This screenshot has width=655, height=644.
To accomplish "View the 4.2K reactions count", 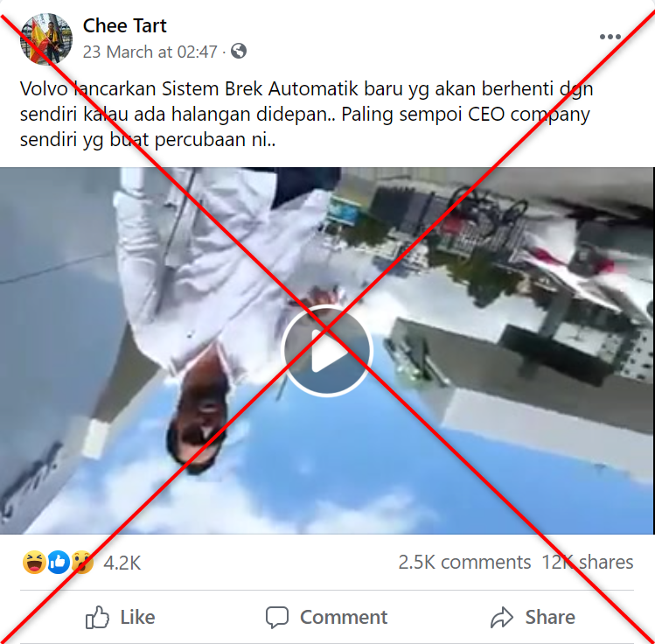I will (122, 563).
